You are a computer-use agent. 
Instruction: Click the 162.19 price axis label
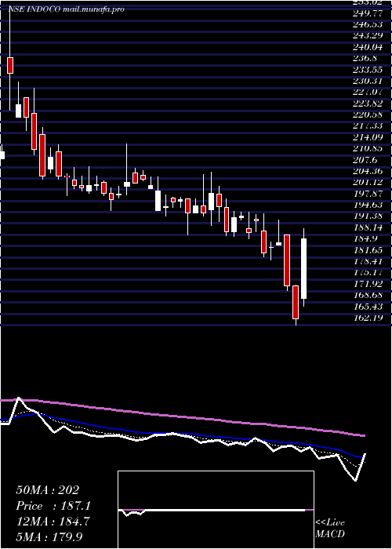[x=369, y=317]
